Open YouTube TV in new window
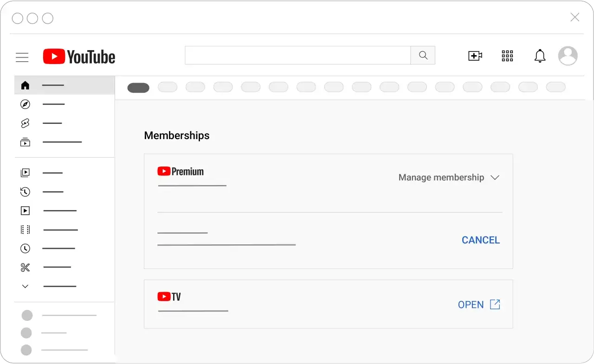The width and height of the screenshot is (594, 364). point(478,305)
